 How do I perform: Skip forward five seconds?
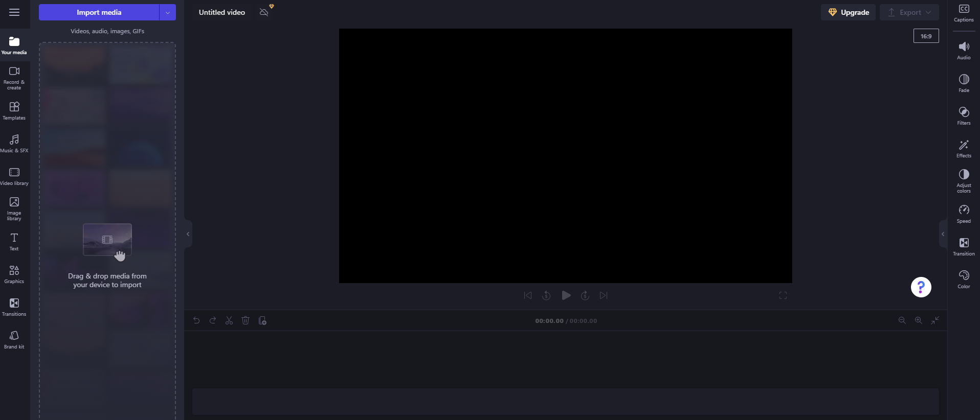click(x=585, y=295)
